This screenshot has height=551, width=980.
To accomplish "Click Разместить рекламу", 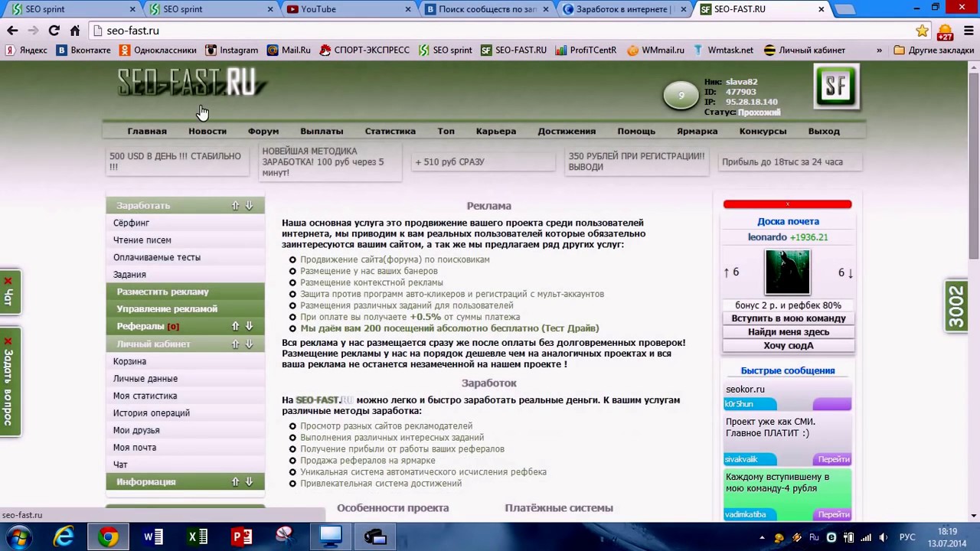I will click(163, 292).
